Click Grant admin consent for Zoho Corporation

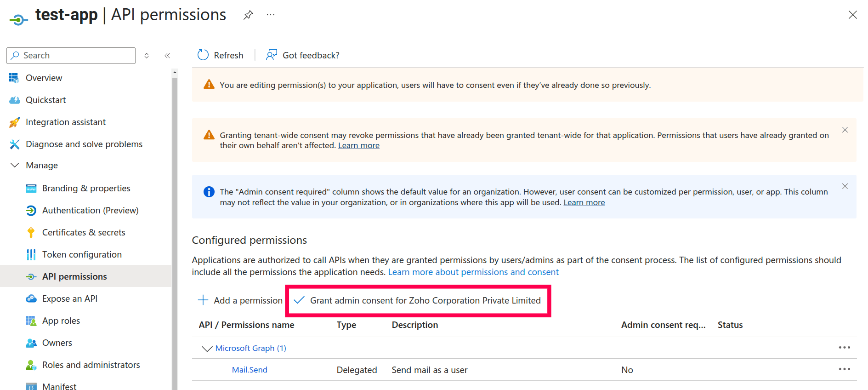tap(418, 300)
